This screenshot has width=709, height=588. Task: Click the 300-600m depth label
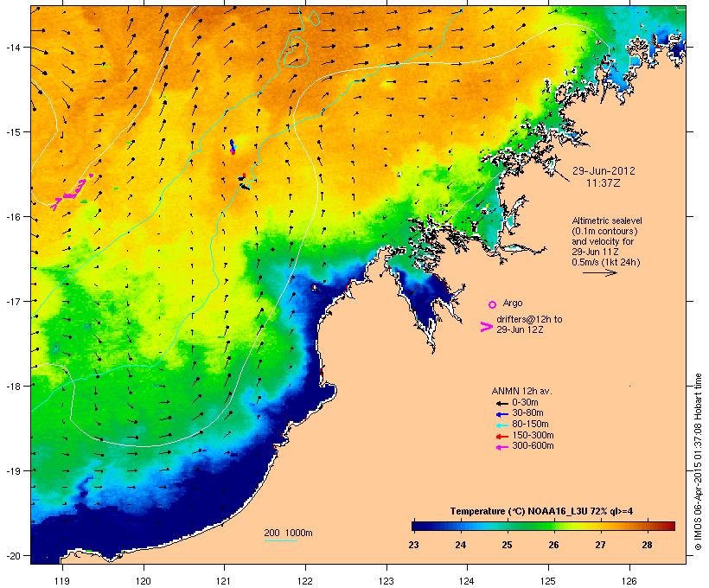click(533, 446)
